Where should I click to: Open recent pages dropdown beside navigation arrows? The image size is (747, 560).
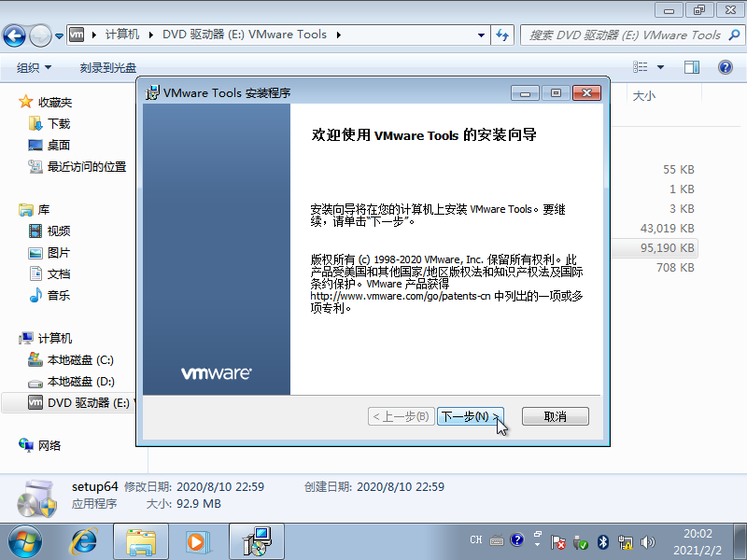[59, 35]
